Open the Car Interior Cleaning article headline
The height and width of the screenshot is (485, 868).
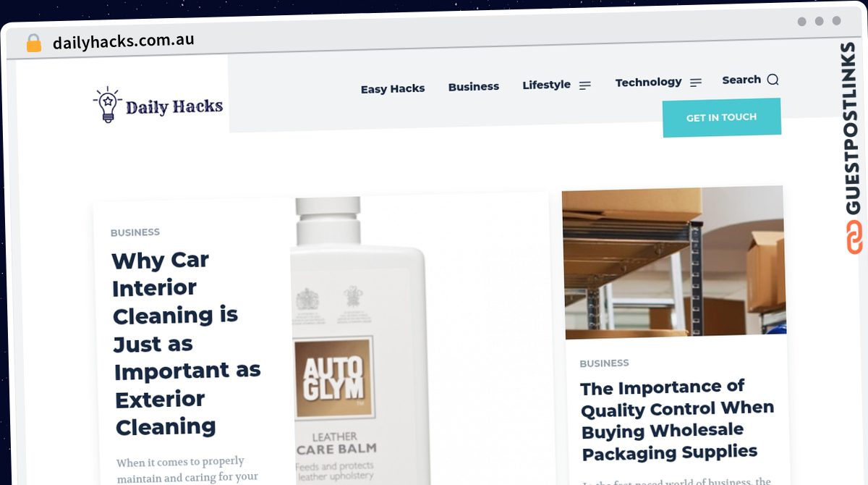point(186,343)
